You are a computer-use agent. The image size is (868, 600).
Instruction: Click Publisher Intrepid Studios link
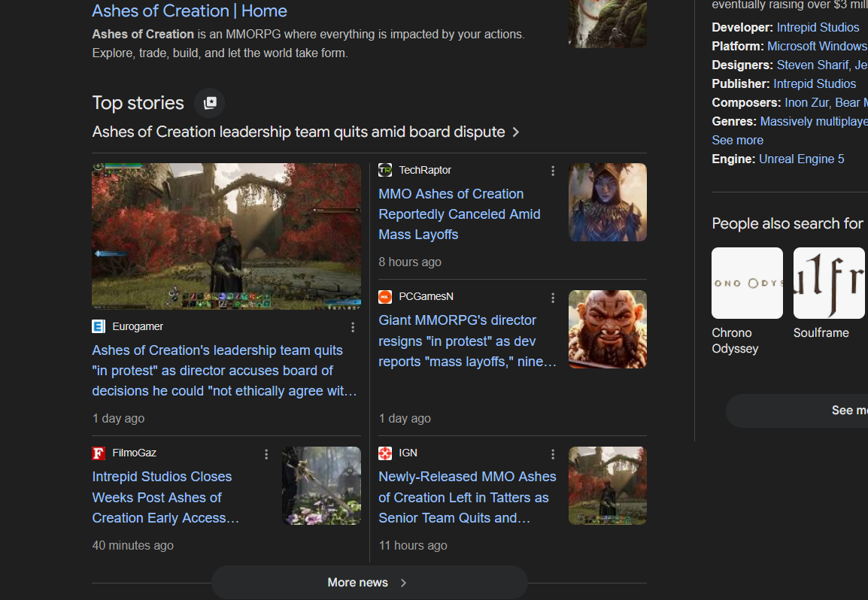(815, 84)
